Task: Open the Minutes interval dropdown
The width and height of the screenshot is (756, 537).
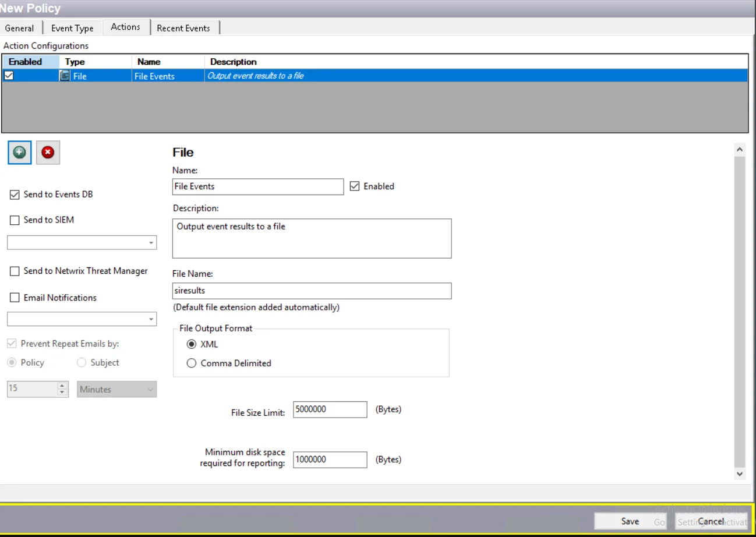Action: coord(117,390)
